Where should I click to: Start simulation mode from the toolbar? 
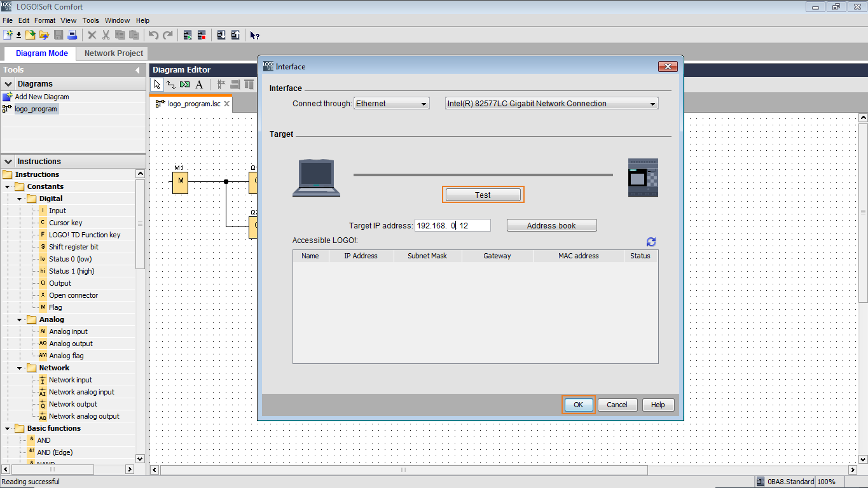[x=188, y=35]
